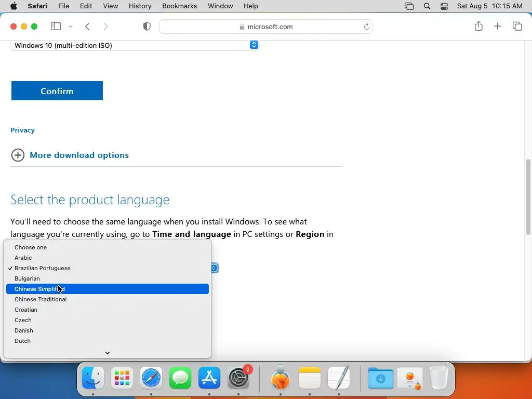
Task: Open App Store from the Dock
Action: point(209,378)
